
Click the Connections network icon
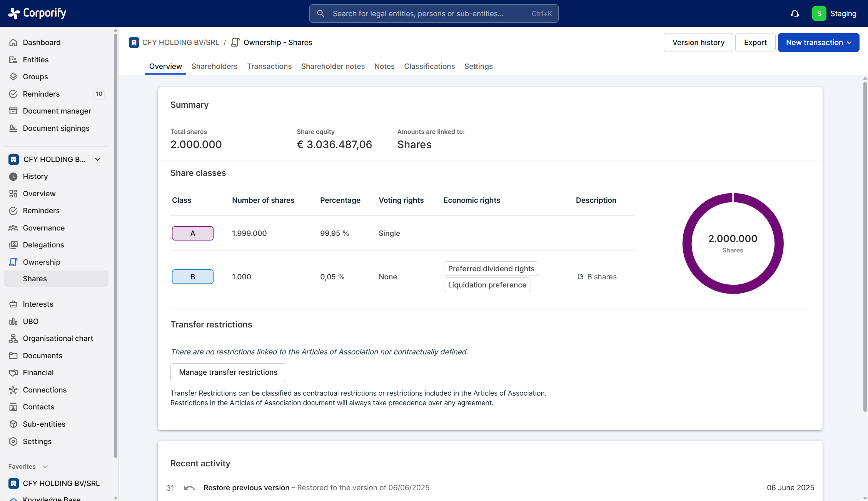click(13, 390)
